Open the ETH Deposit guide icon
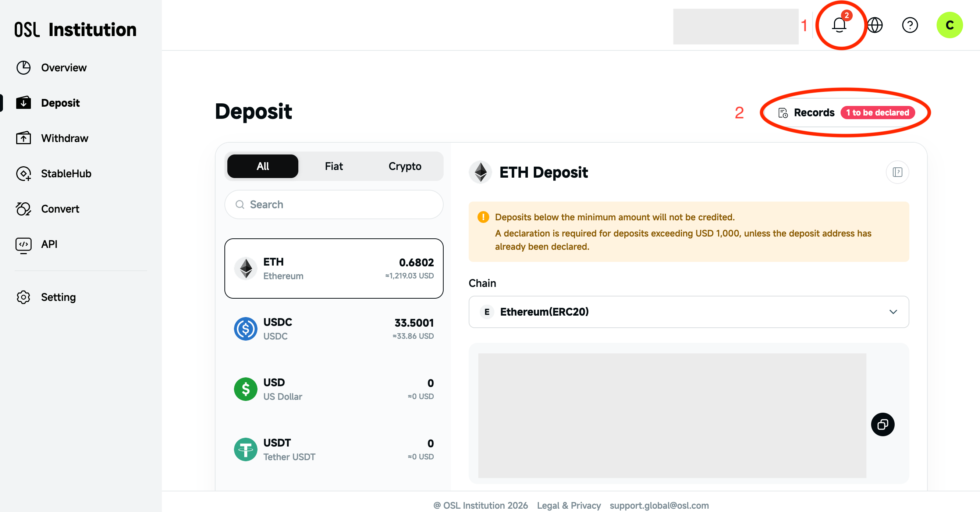This screenshot has height=512, width=980. [898, 172]
